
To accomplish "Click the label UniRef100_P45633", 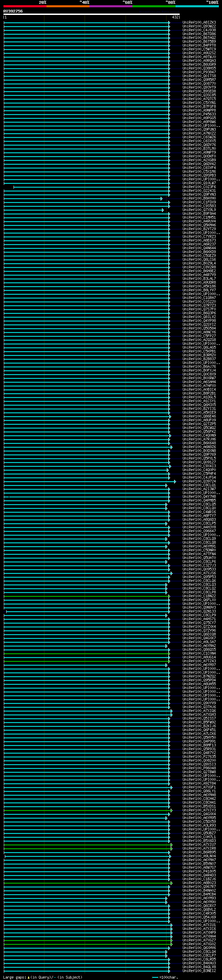I will tap(199, 114).
